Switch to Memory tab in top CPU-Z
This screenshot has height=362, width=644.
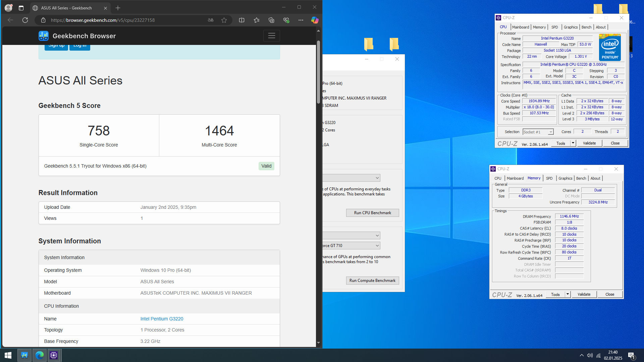(539, 27)
